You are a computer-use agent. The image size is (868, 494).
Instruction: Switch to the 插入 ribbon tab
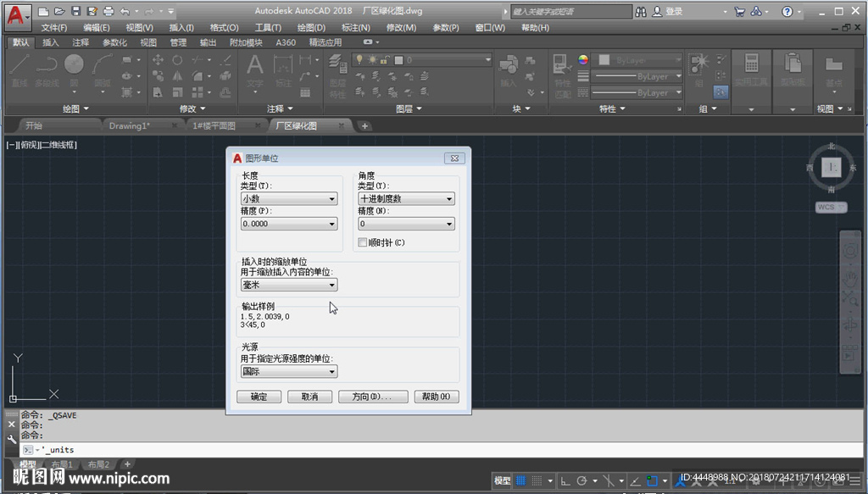50,42
